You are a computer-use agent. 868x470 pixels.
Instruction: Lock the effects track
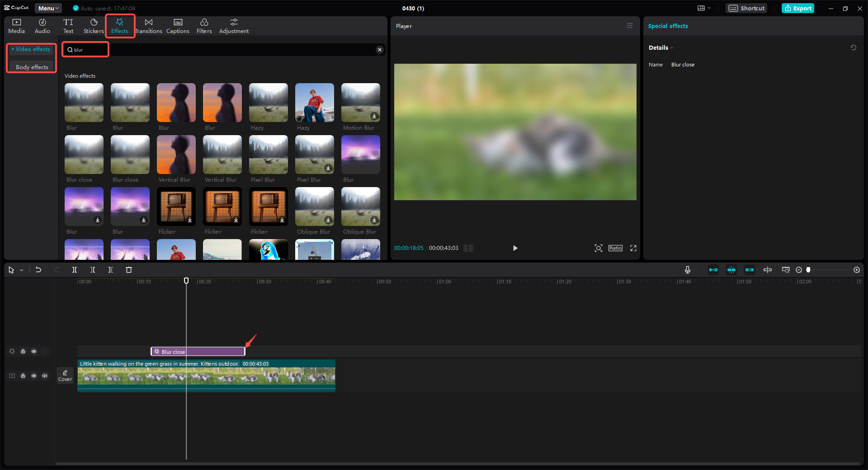[23, 351]
